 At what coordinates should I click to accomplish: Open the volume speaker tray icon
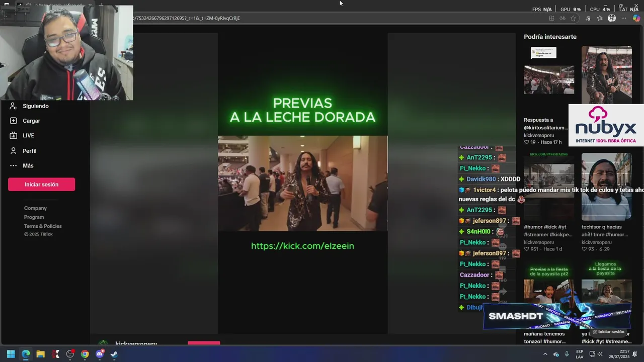click(600, 354)
